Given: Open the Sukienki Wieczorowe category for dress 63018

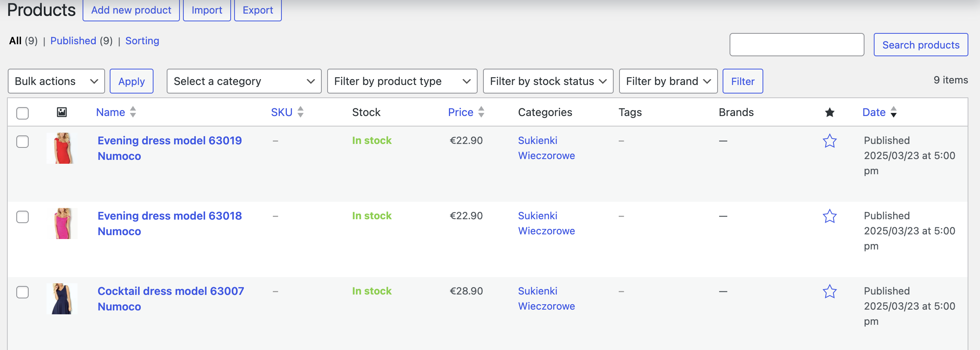Looking at the screenshot, I should coord(547,223).
